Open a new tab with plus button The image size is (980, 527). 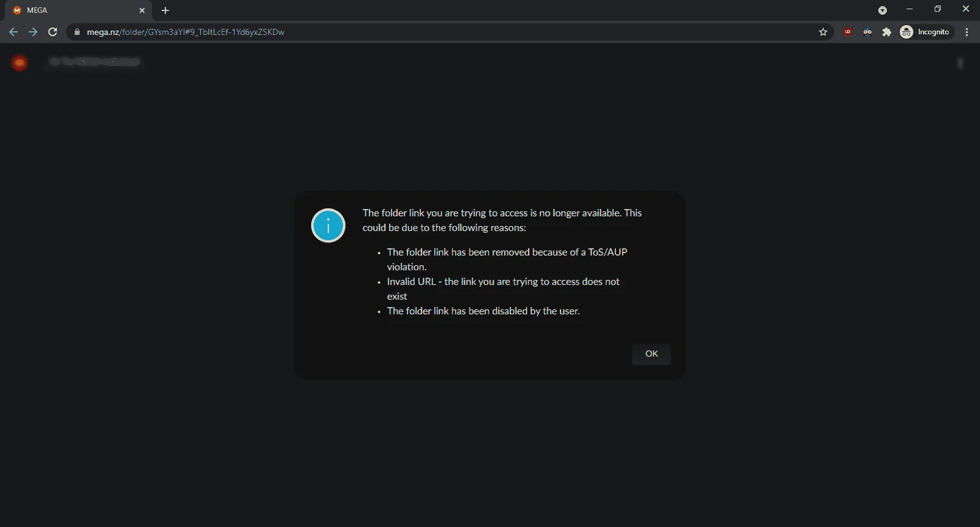point(165,10)
